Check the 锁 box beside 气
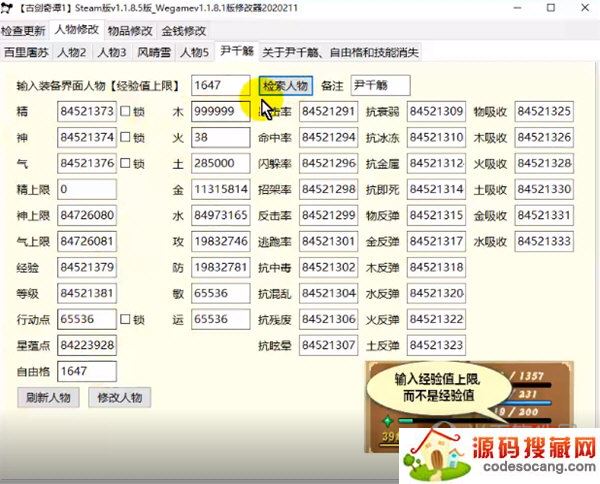This screenshot has width=600, height=484. [126, 163]
